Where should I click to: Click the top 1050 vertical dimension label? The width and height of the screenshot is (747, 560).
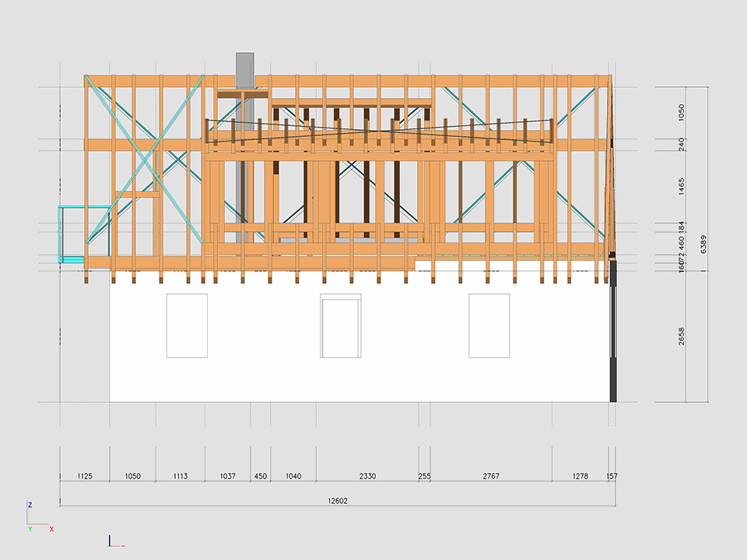point(682,113)
